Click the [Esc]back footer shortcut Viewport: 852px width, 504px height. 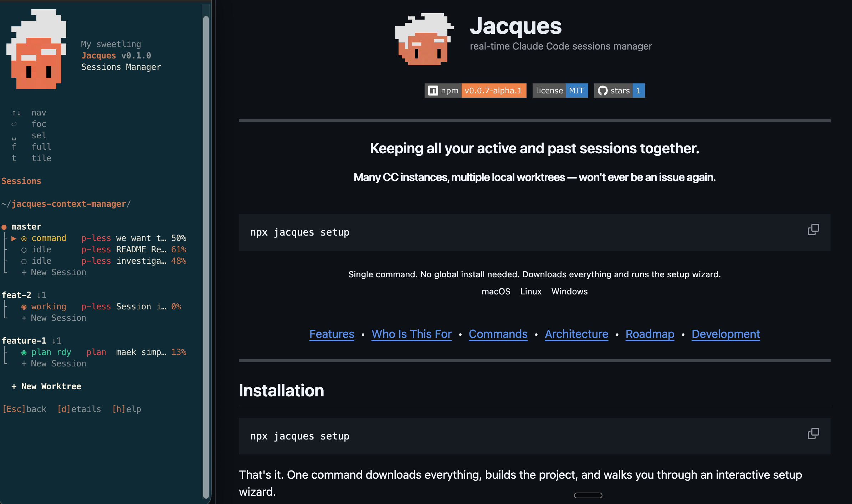[x=25, y=409]
